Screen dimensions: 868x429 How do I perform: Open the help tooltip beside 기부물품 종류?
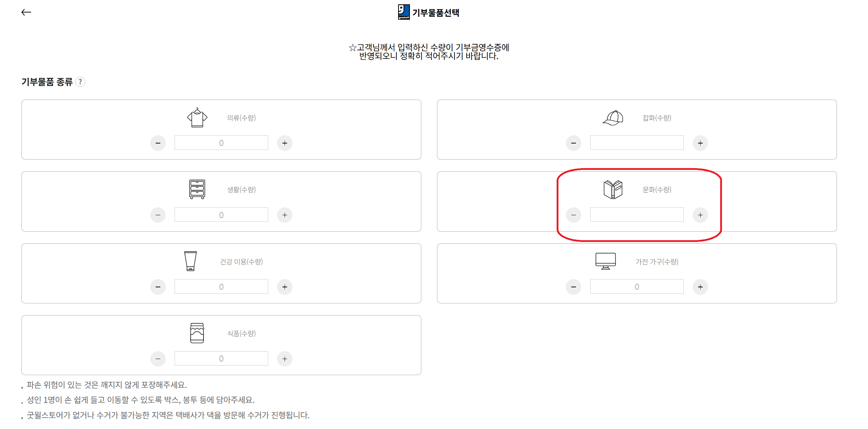[x=81, y=82]
